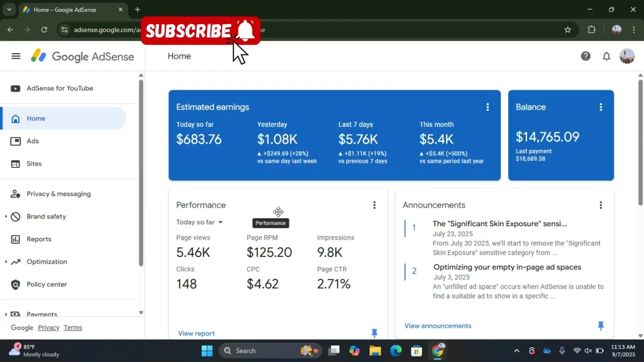Bookmark this page with star icon

[568, 30]
